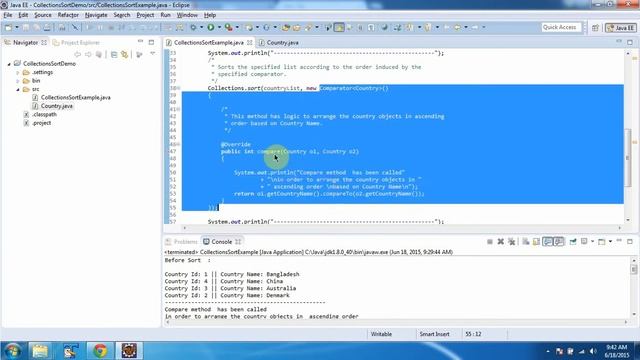This screenshot has width=640, height=360.
Task: Open the Window menu
Action: [187, 15]
